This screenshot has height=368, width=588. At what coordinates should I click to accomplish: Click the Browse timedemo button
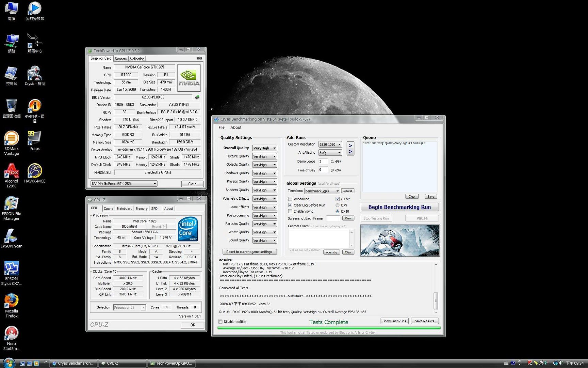(x=347, y=191)
